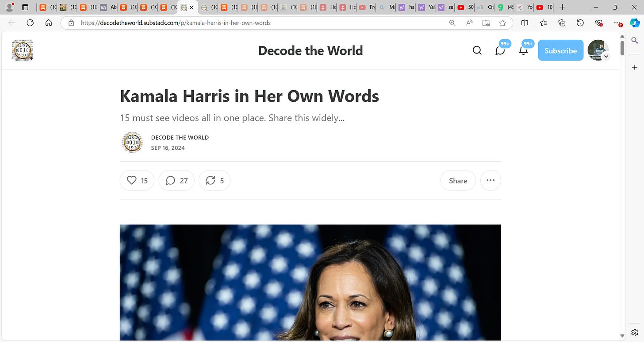Viewport: 644px width, 342px height.
Task: Restack the post with the 5 count button
Action: click(215, 180)
